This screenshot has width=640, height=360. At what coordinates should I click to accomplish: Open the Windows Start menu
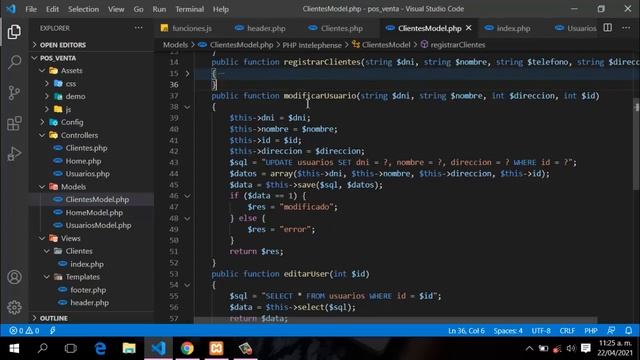14,348
